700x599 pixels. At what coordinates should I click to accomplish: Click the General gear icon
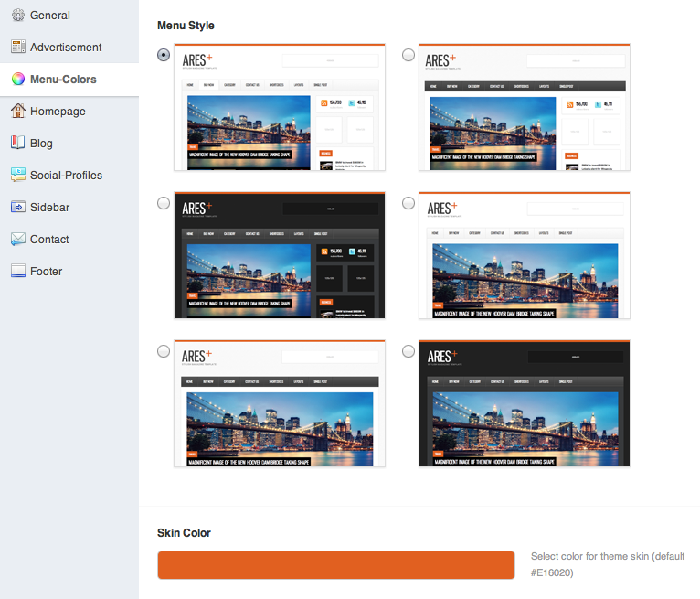point(18,16)
